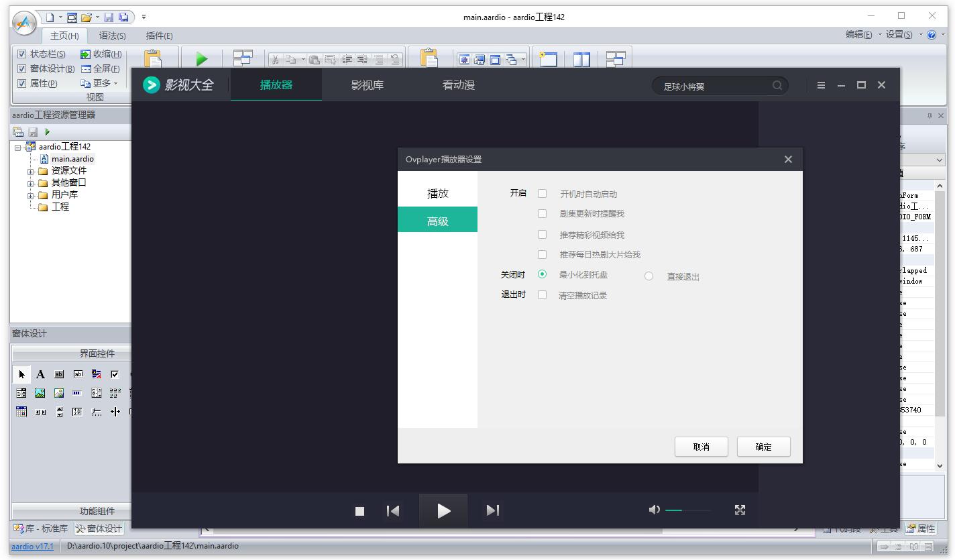Run project with the green play toolbar icon
Image resolution: width=955 pixels, height=560 pixels.
[x=201, y=59]
